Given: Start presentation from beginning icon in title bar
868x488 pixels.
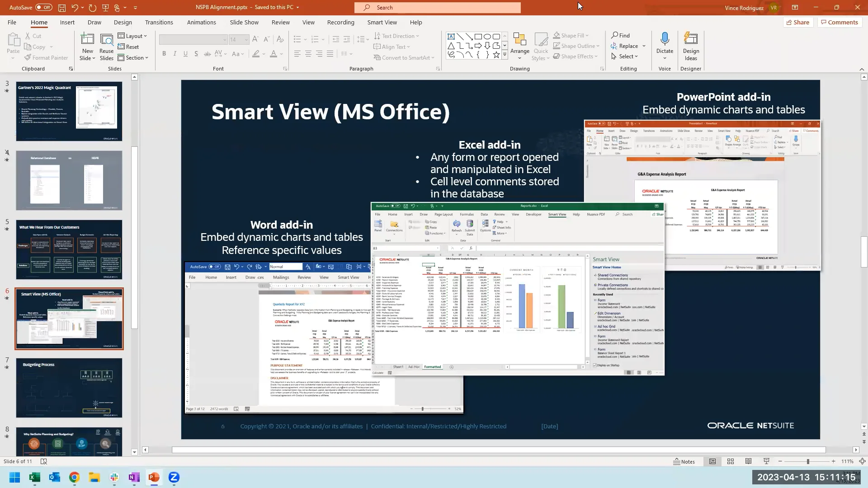Looking at the screenshot, I should point(105,8).
